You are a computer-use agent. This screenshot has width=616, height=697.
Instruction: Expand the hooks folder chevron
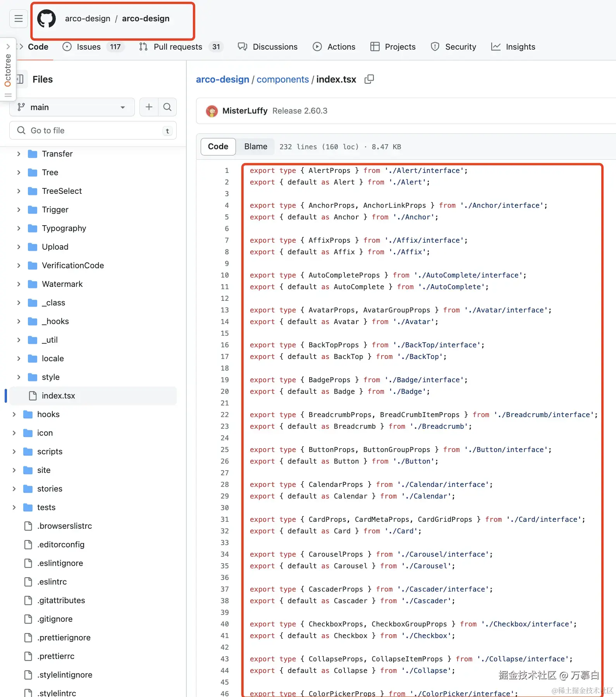point(14,414)
